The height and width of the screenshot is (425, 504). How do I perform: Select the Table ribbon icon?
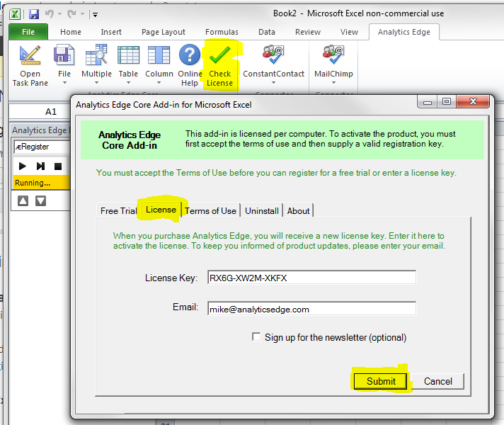click(x=128, y=55)
